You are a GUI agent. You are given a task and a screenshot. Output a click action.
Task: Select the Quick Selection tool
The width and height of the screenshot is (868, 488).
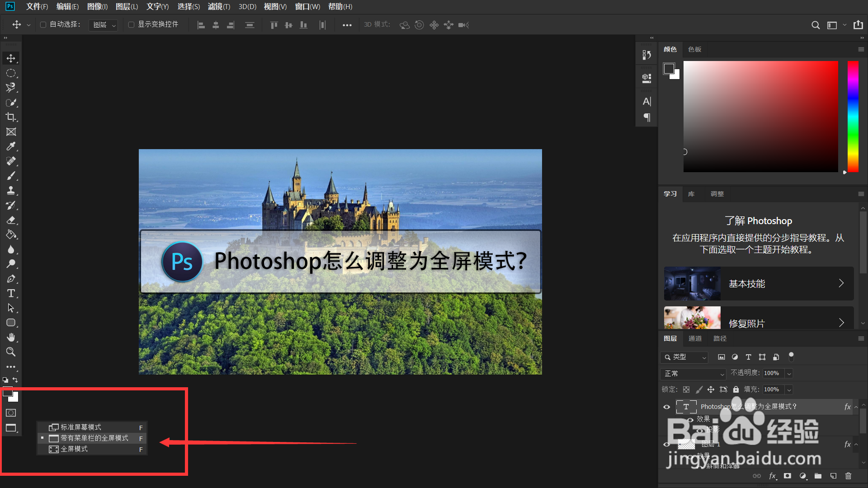(x=11, y=103)
